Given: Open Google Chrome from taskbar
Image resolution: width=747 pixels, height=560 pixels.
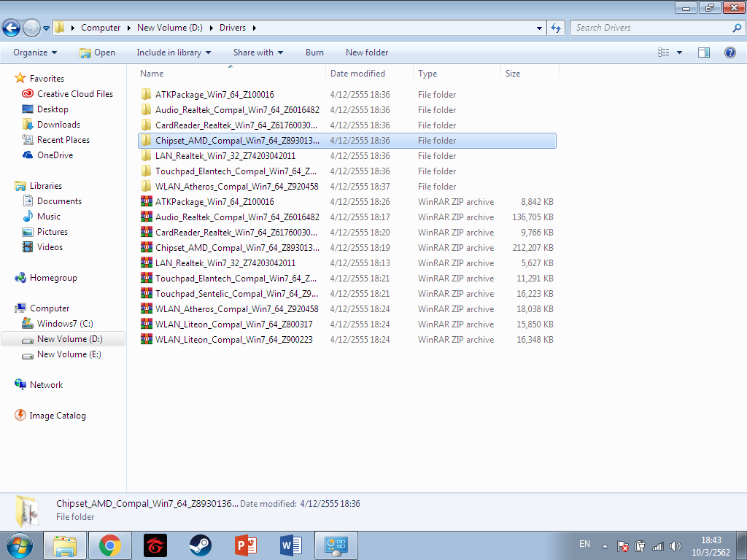Looking at the screenshot, I should (x=110, y=545).
